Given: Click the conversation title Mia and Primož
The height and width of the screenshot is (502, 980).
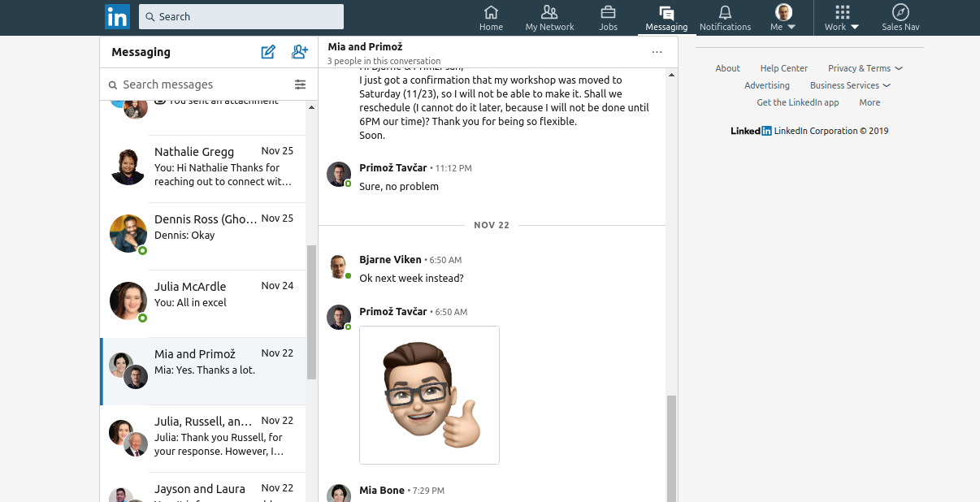Looking at the screenshot, I should [x=365, y=47].
